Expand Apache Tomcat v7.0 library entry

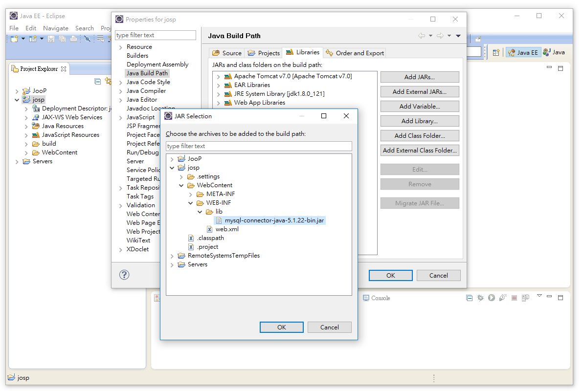click(x=219, y=77)
